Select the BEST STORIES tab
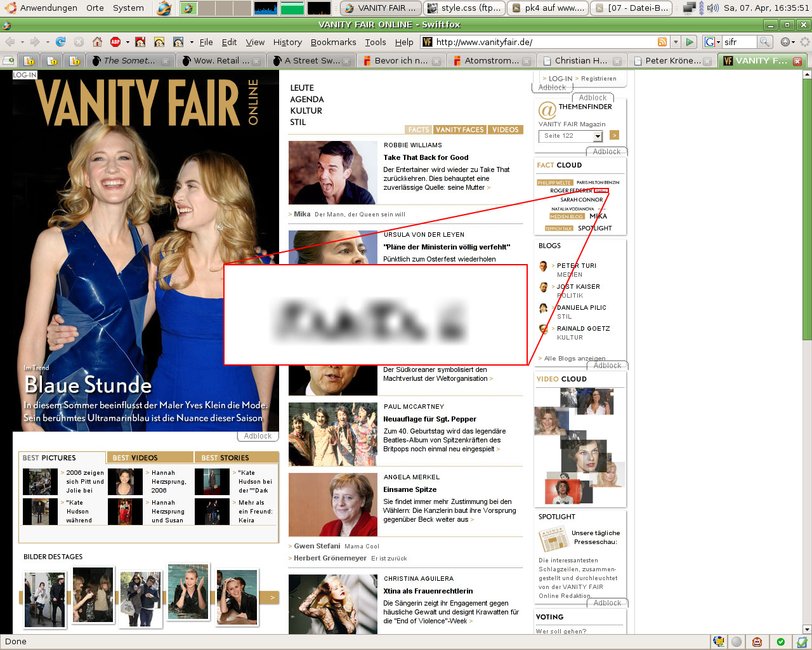This screenshot has height=650, width=812. pyautogui.click(x=237, y=458)
